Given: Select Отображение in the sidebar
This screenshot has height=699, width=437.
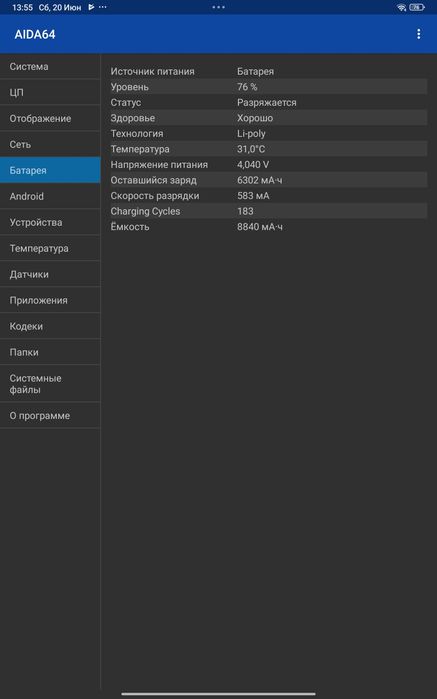Looking at the screenshot, I should pos(50,119).
